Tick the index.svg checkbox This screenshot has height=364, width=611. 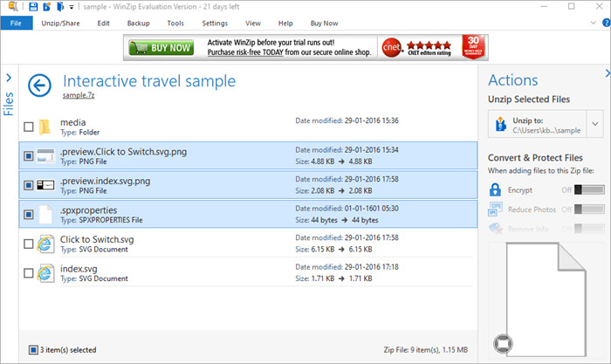[29, 274]
